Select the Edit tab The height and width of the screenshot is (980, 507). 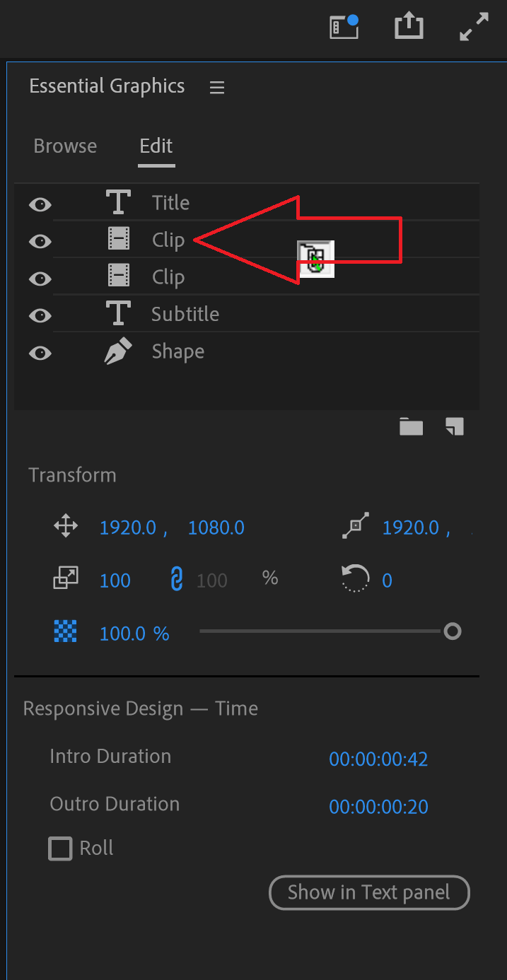pos(156,146)
